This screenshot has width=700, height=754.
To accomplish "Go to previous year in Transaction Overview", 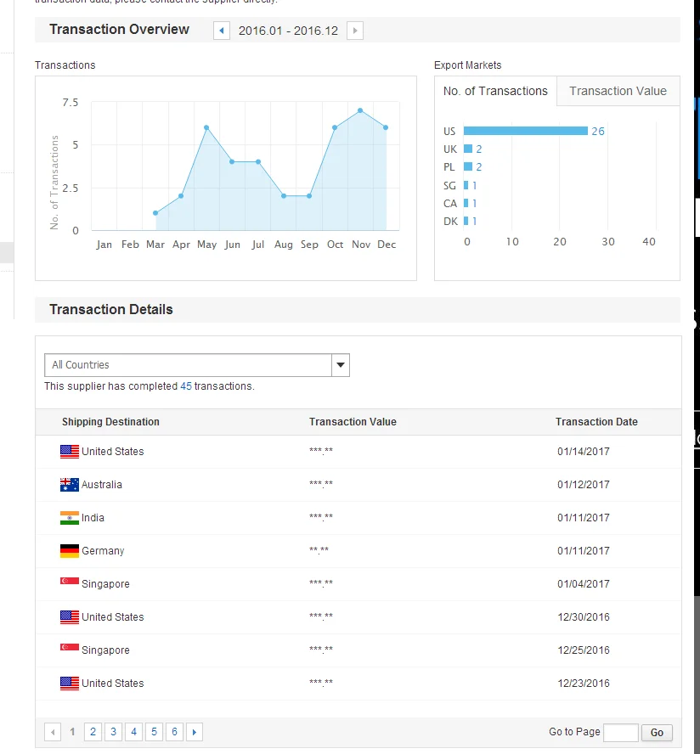I will (x=222, y=31).
